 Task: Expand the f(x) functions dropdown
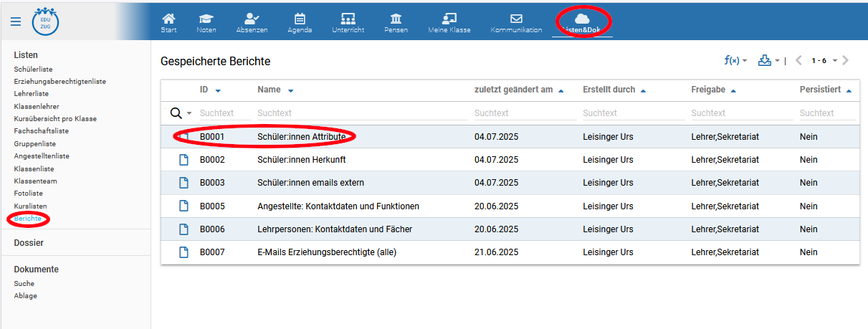coord(735,61)
